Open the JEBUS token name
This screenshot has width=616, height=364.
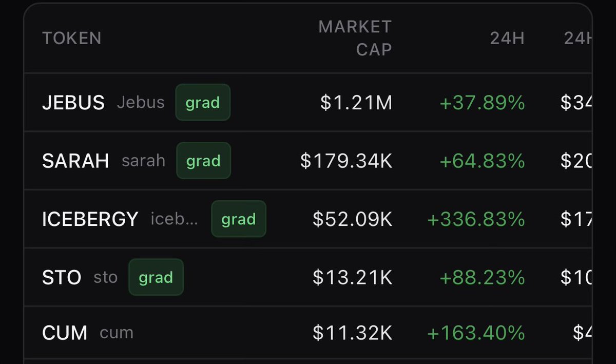(x=73, y=103)
